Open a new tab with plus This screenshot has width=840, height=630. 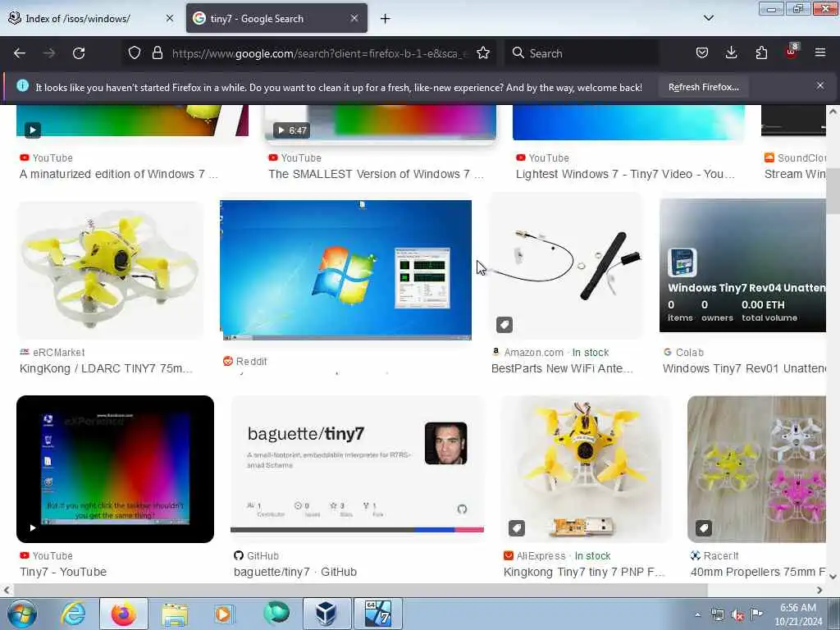point(386,19)
